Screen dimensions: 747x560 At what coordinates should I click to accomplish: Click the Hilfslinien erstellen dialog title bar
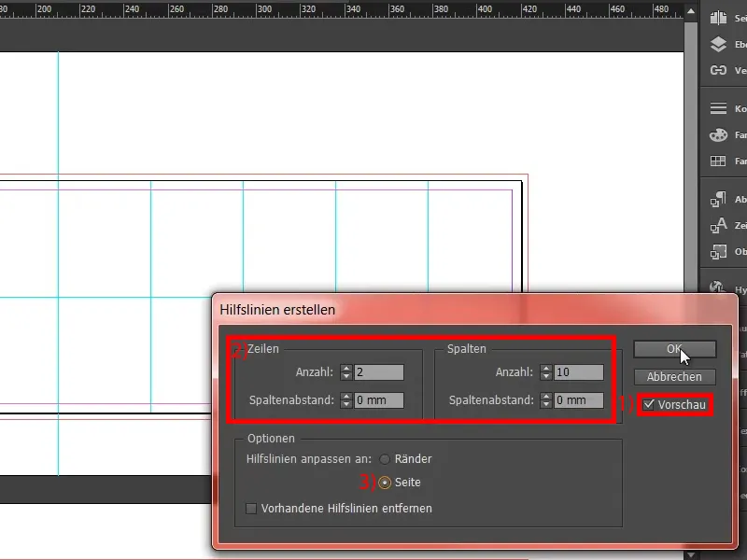[x=474, y=310]
